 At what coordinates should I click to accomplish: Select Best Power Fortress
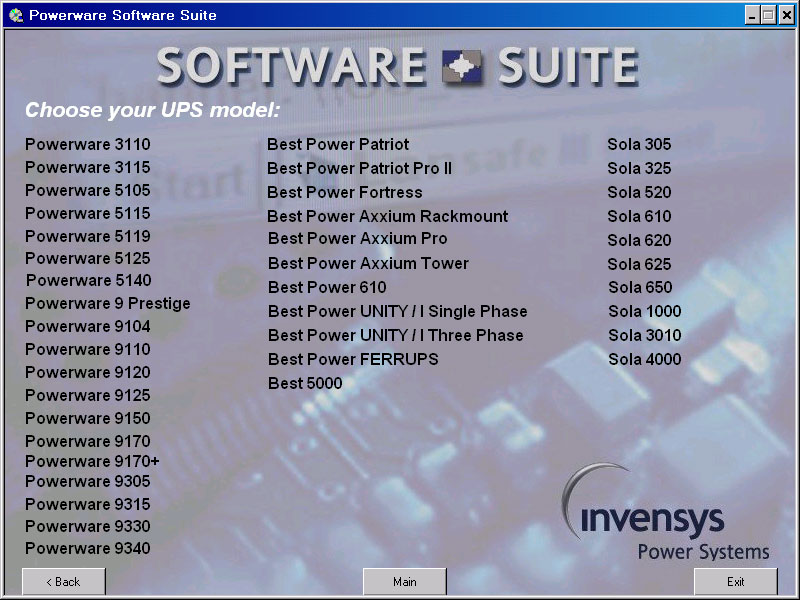[x=344, y=192]
